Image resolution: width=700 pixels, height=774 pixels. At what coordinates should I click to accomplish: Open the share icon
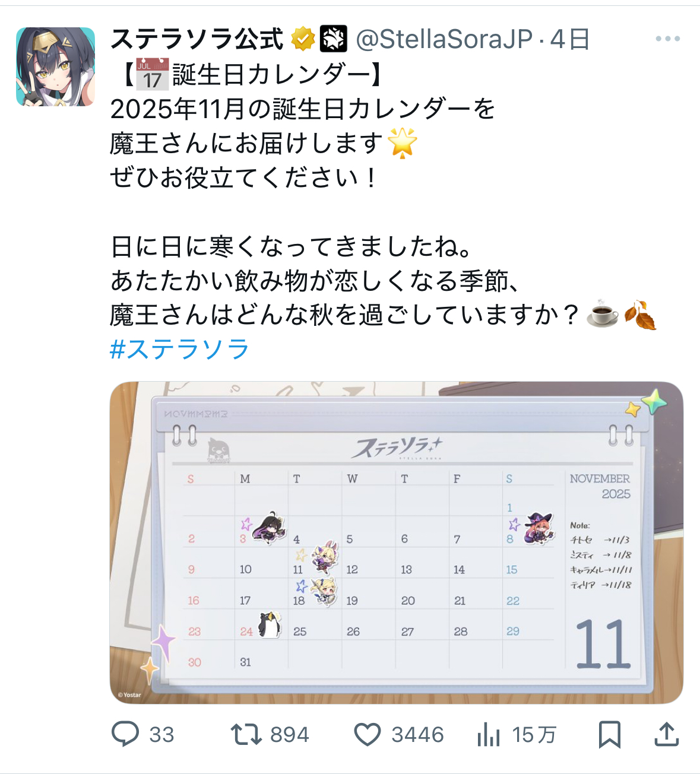click(667, 734)
